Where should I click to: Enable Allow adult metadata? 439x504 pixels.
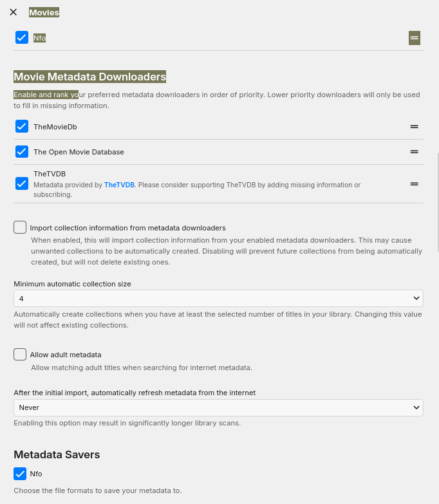tap(20, 355)
